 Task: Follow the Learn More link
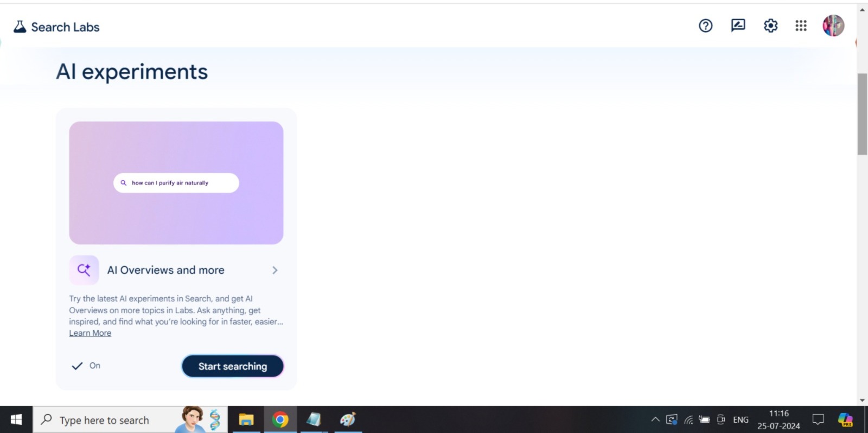pos(90,333)
